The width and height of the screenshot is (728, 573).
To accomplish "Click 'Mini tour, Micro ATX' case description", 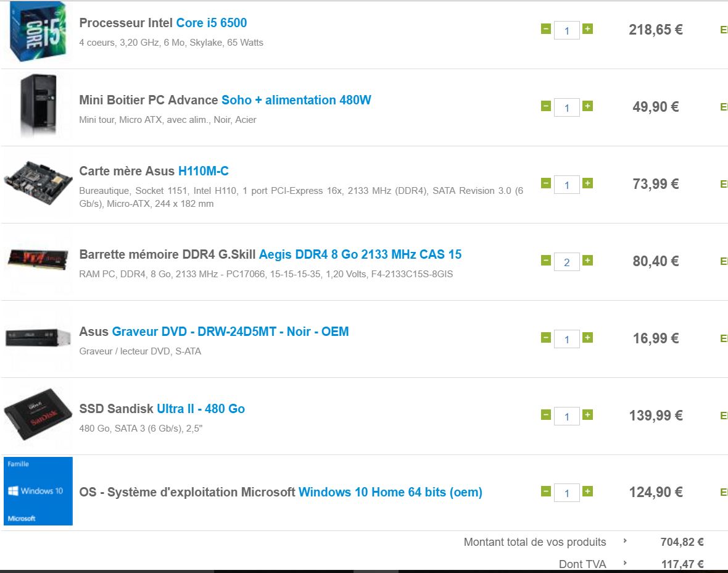I will [168, 119].
